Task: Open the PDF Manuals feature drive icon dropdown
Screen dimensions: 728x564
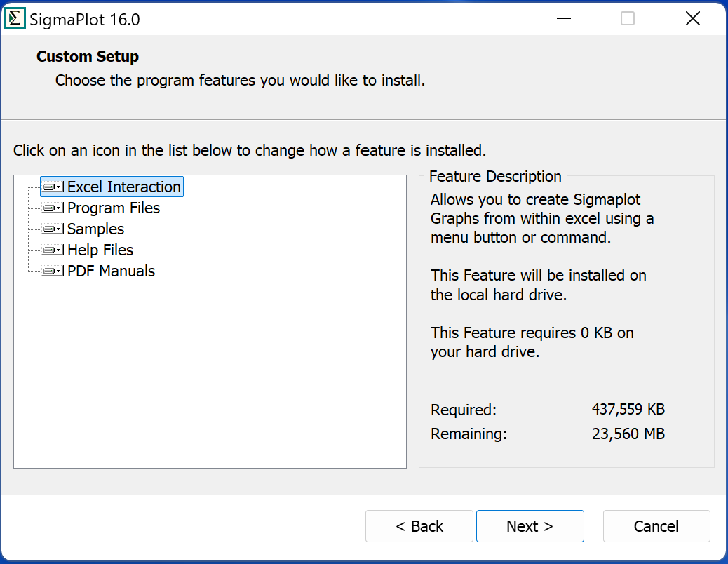Action: (53, 271)
